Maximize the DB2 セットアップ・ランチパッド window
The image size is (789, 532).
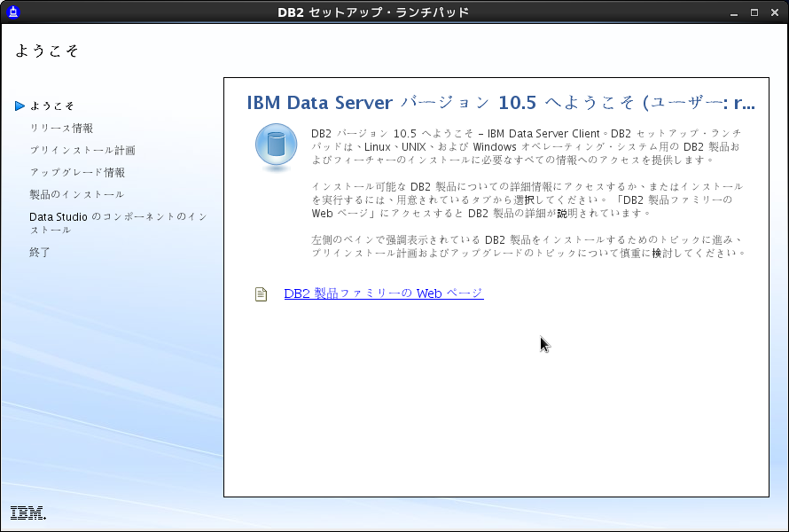point(754,12)
